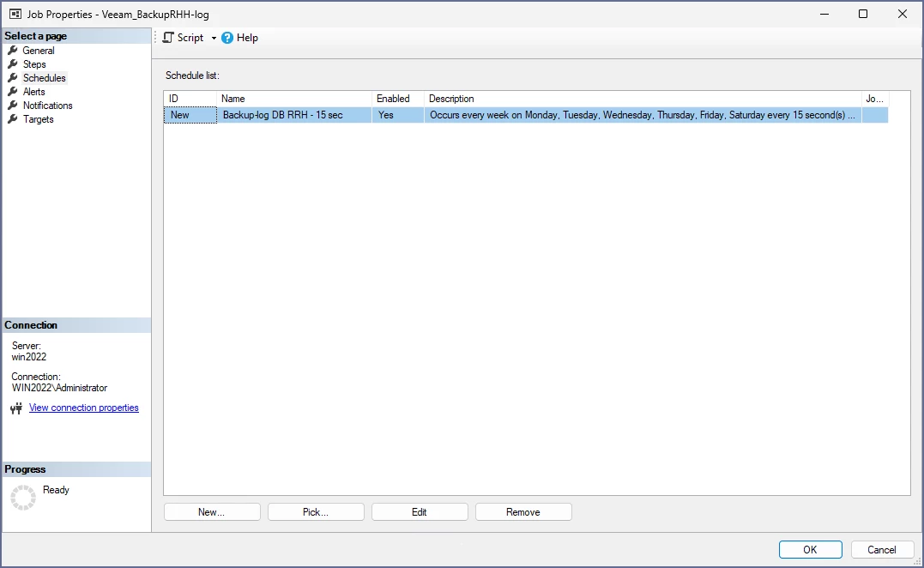Sort by the Name column header
Image resolution: width=924 pixels, height=568 pixels.
(x=294, y=99)
